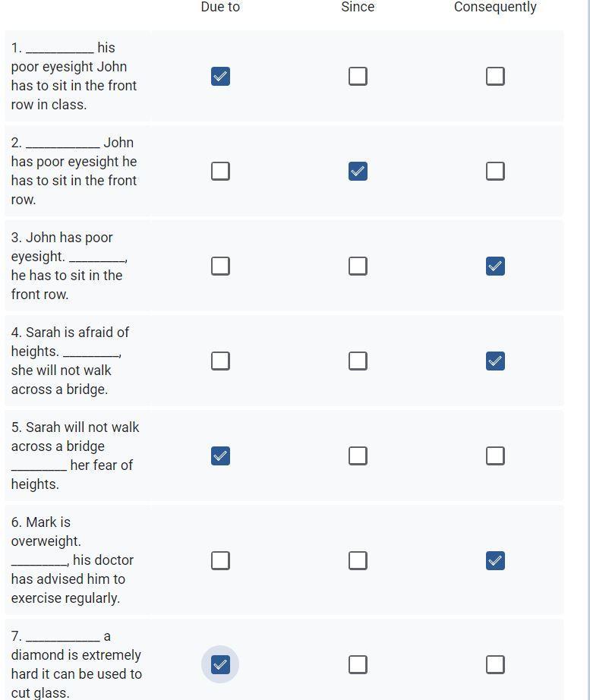The height and width of the screenshot is (700, 590).
Task: Check 'Since' for diamond question 7
Action: 358,664
